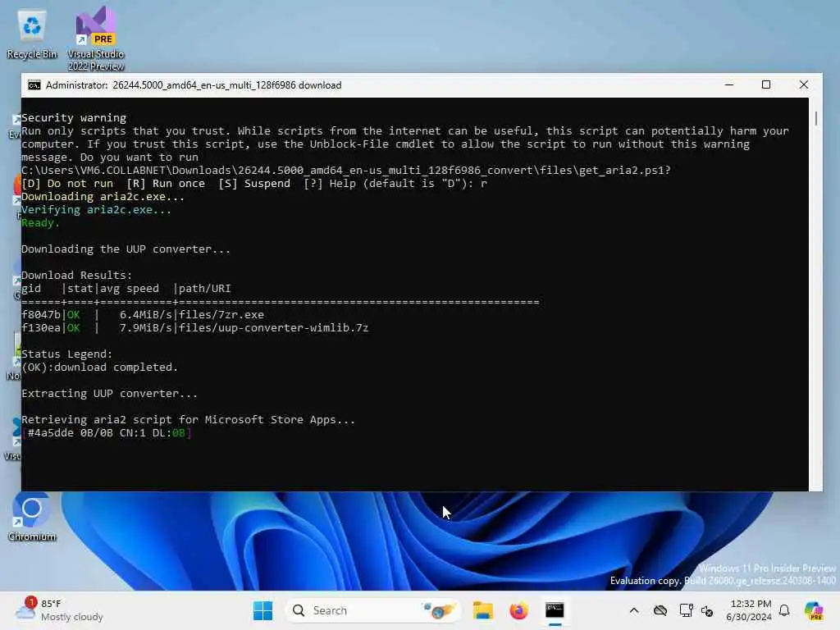The height and width of the screenshot is (630, 840).
Task: Select the command prompt taskbar icon
Action: tap(555, 610)
